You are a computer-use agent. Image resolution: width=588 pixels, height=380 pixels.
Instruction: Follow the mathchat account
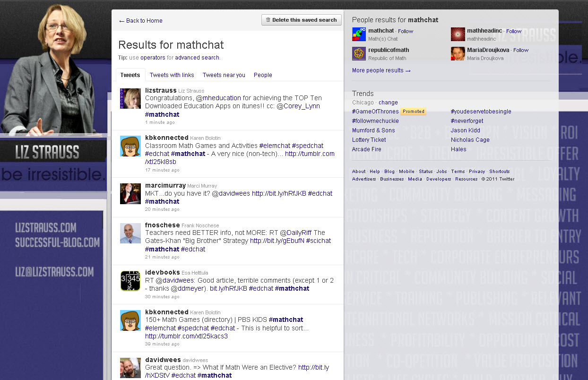[x=406, y=31]
